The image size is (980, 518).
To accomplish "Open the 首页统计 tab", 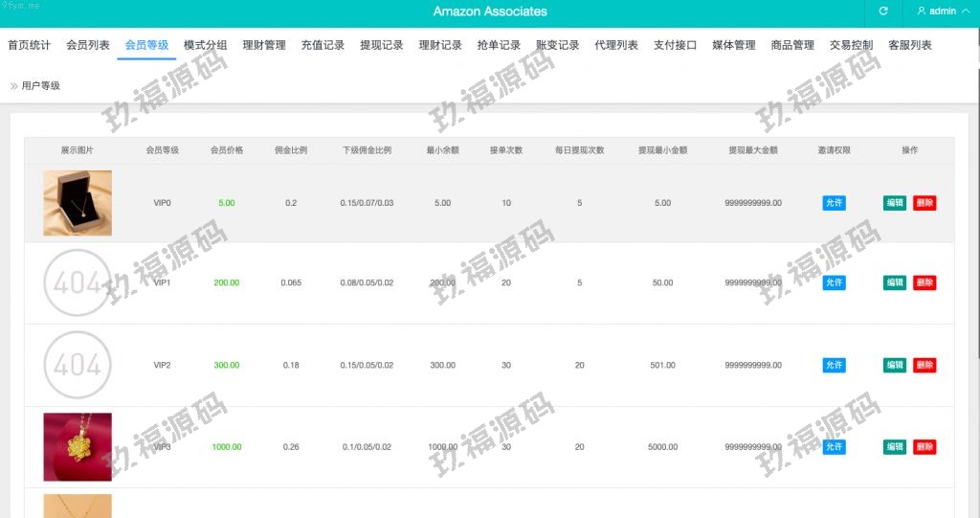I will 29,45.
